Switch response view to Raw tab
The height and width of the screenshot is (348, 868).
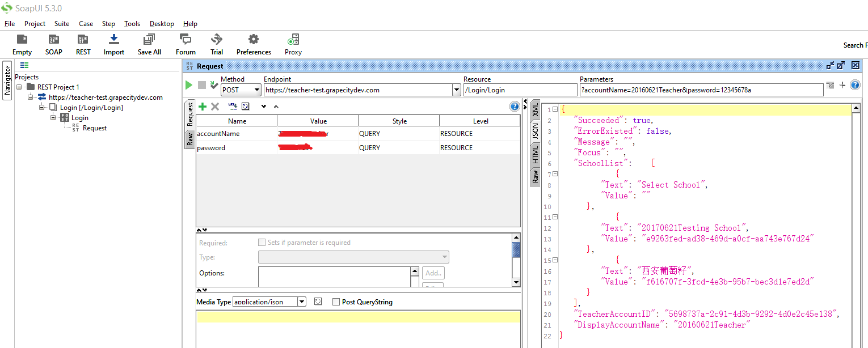tap(536, 176)
